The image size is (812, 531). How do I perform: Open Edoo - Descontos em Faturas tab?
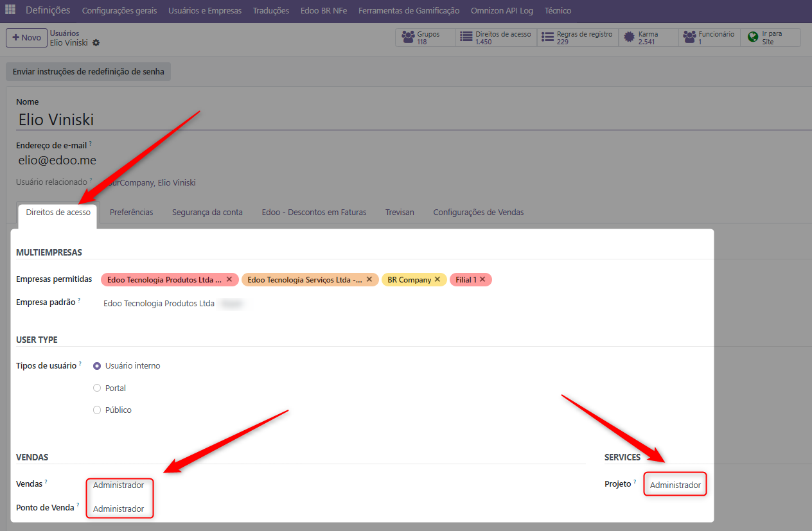[314, 212]
